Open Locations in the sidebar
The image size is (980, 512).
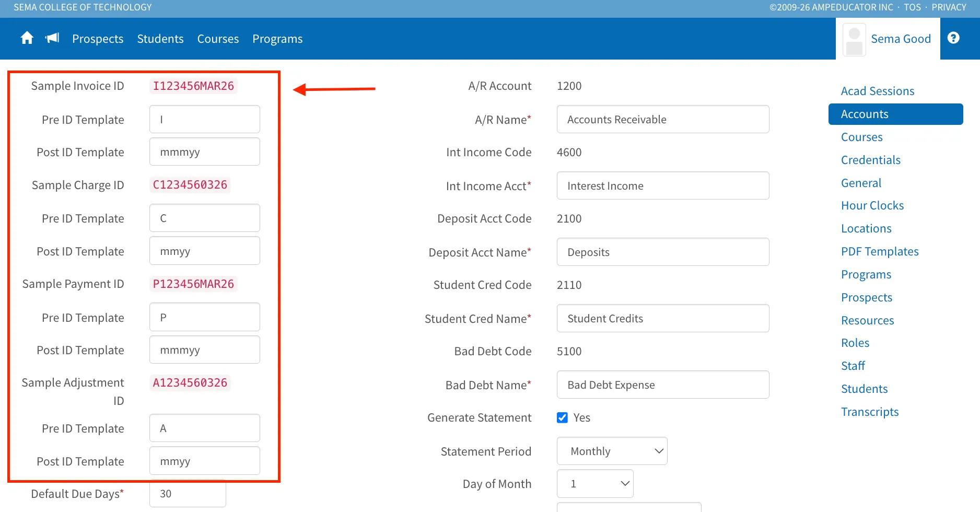pos(866,228)
